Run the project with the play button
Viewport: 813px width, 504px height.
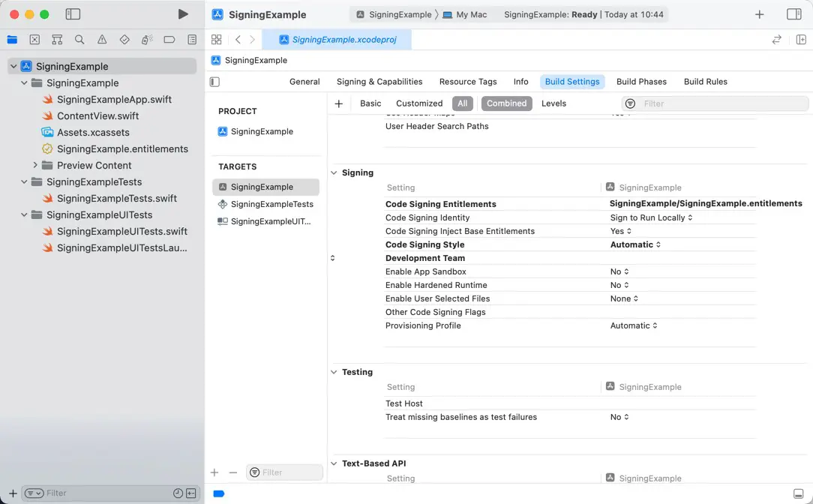[x=182, y=14]
